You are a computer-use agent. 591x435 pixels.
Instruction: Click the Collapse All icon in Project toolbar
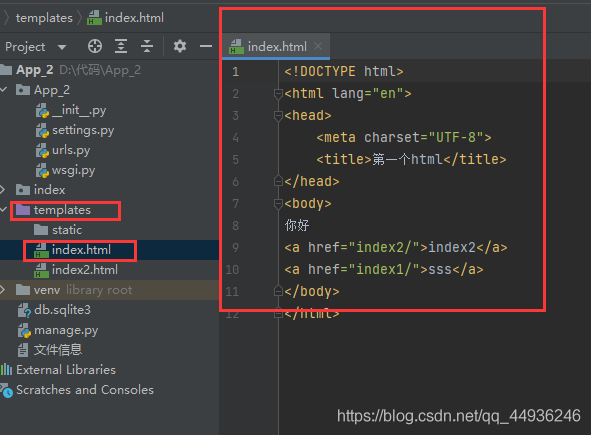coord(147,46)
